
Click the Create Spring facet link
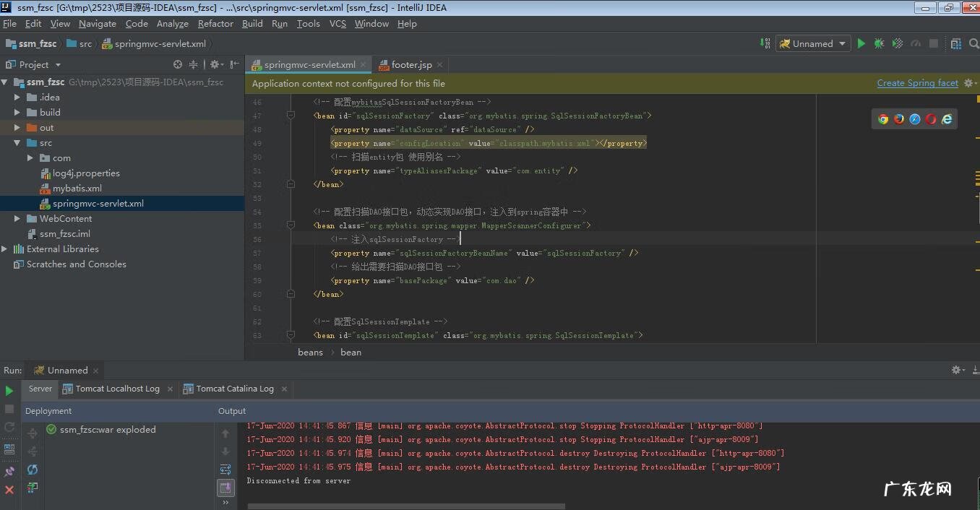click(x=917, y=83)
